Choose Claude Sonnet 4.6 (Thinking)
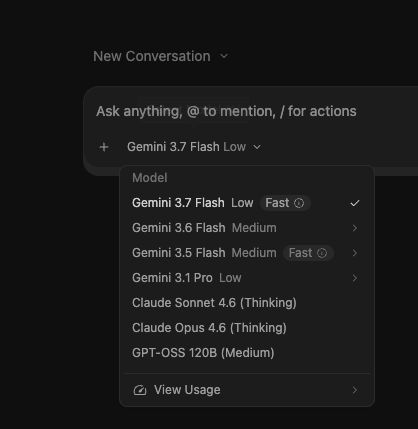Viewport: 418px width, 429px height. pyautogui.click(x=247, y=303)
